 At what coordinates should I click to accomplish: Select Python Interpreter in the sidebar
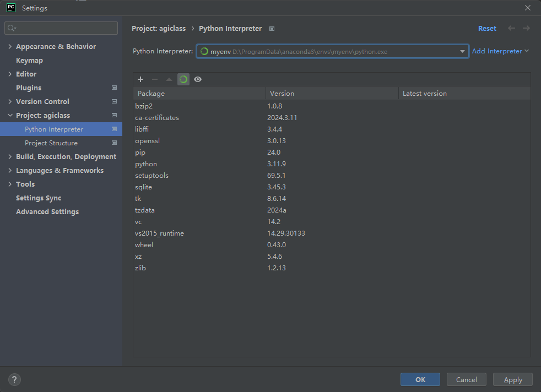coord(61,129)
